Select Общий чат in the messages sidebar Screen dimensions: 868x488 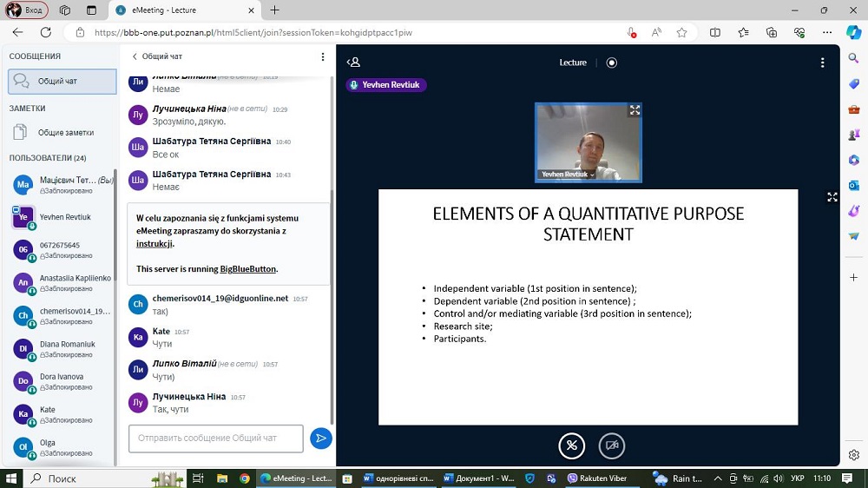pyautogui.click(x=61, y=82)
